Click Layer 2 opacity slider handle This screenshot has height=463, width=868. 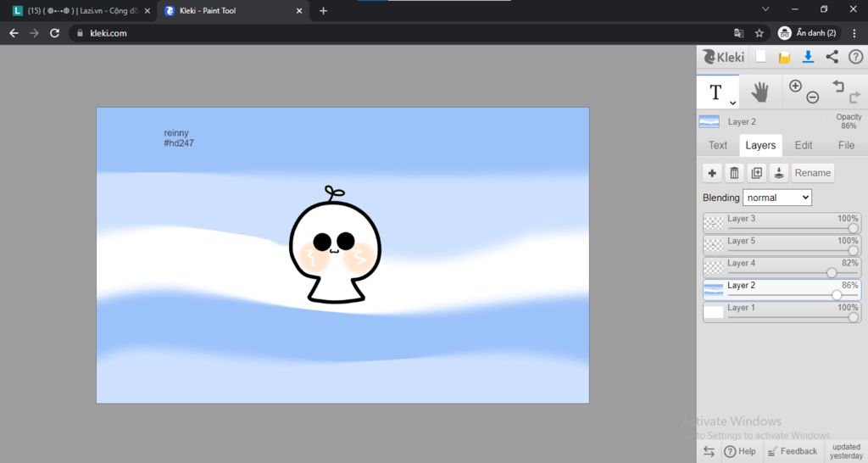click(837, 294)
